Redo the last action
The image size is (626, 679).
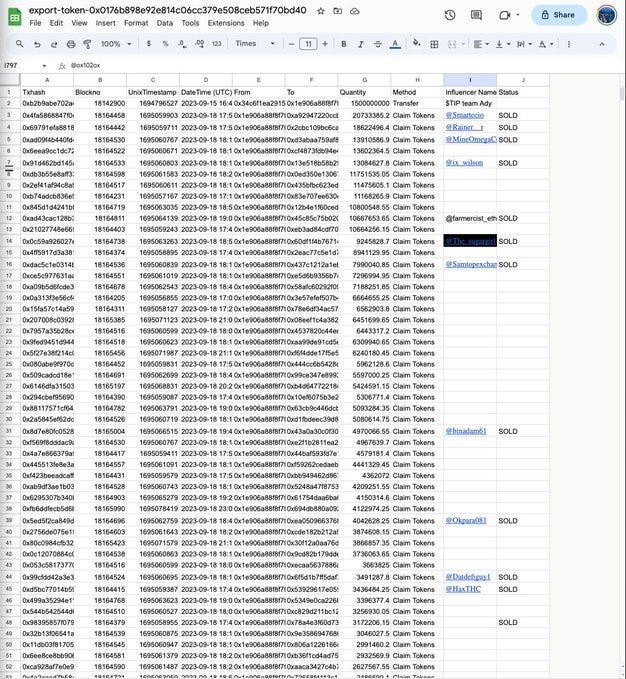(x=54, y=44)
